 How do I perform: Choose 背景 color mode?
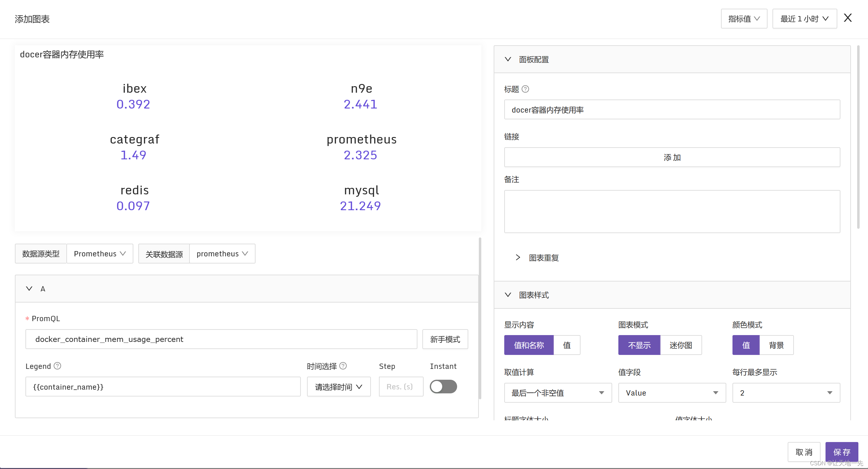(776, 345)
